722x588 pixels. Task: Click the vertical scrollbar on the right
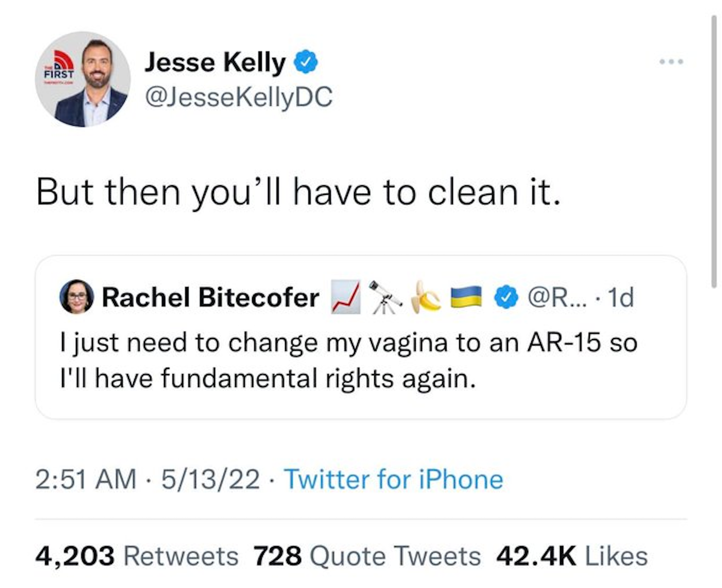tap(714, 152)
